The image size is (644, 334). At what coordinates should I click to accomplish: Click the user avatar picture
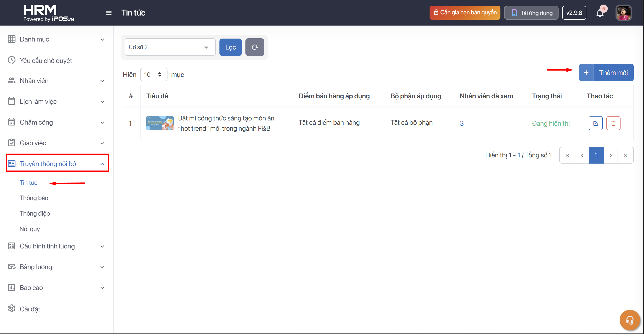tap(623, 13)
